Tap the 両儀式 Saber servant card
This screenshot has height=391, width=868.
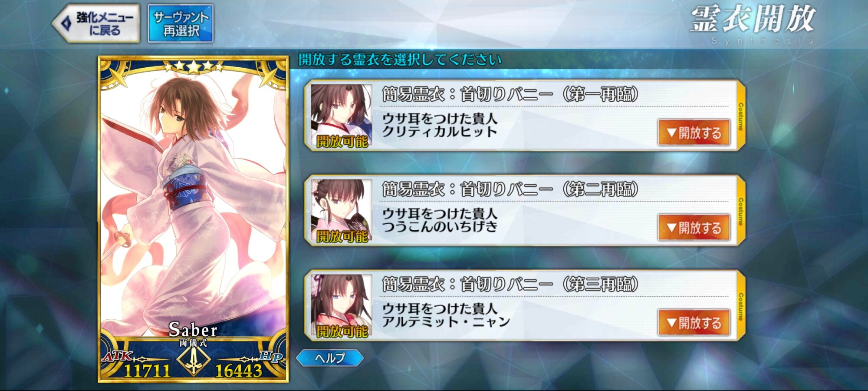pos(194,219)
